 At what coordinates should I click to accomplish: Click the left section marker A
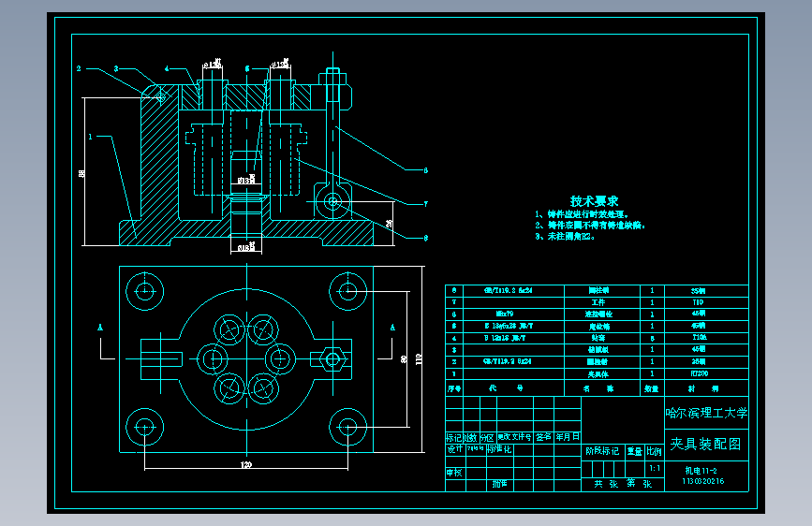pos(100,328)
